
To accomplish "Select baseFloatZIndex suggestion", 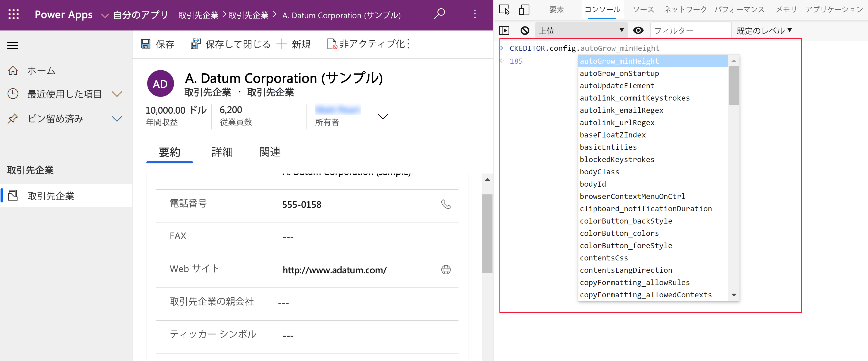I will 653,135.
